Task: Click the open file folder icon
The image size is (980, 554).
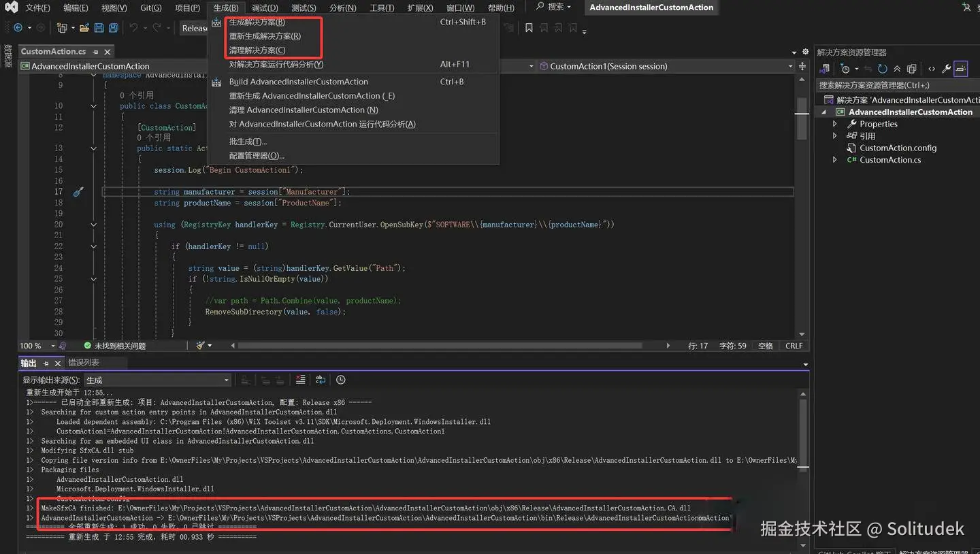Action: click(84, 28)
